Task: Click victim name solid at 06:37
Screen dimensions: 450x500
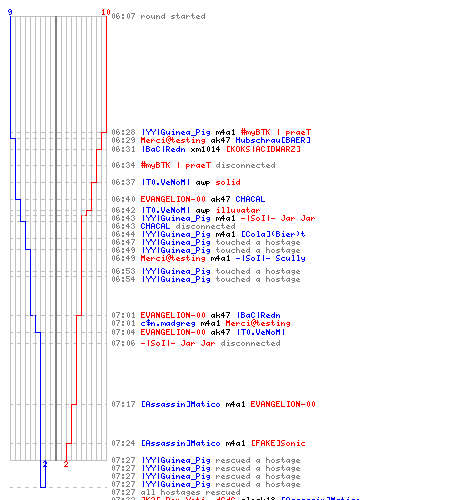Action: pos(228,182)
